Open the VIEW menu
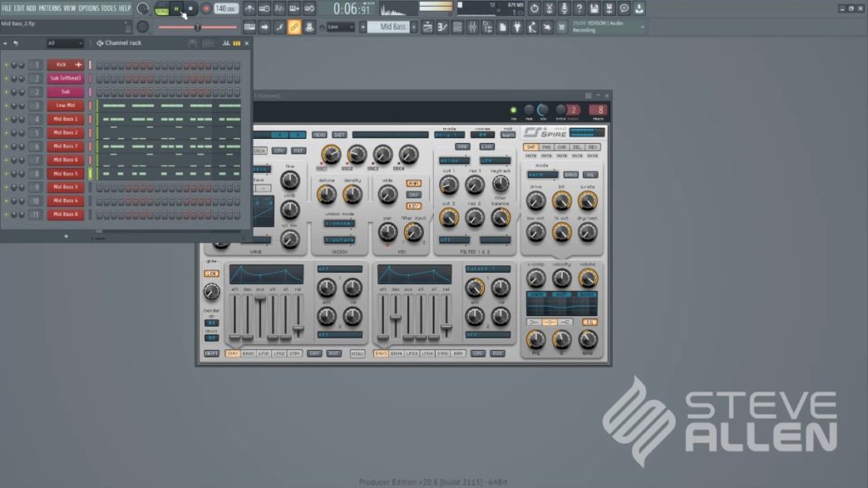The height and width of the screenshot is (488, 868). 70,8
